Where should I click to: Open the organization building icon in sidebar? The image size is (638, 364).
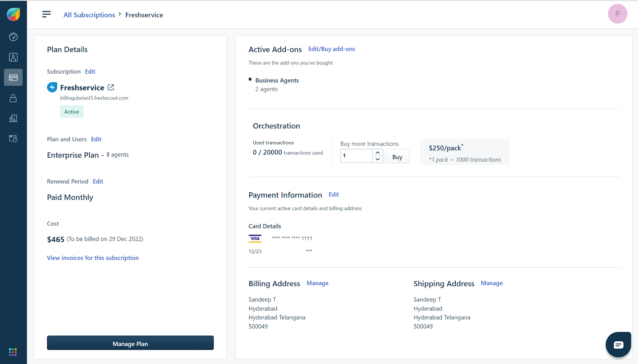(x=13, y=118)
